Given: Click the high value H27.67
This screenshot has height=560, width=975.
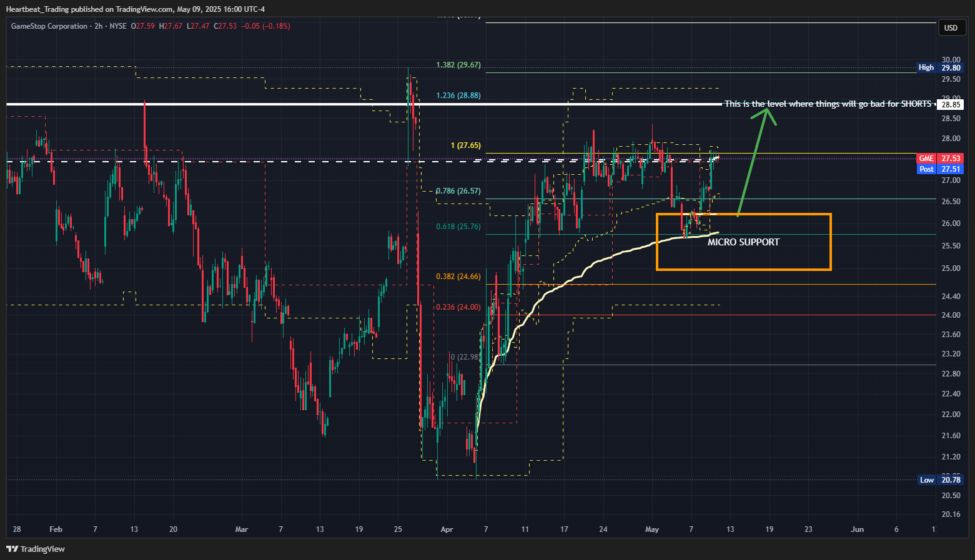Looking at the screenshot, I should click(x=171, y=26).
